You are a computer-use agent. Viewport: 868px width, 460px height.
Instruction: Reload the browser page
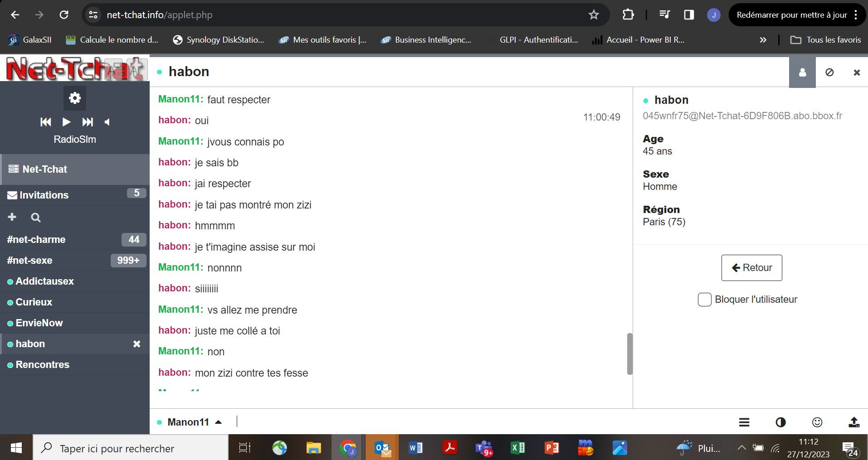(64, 15)
